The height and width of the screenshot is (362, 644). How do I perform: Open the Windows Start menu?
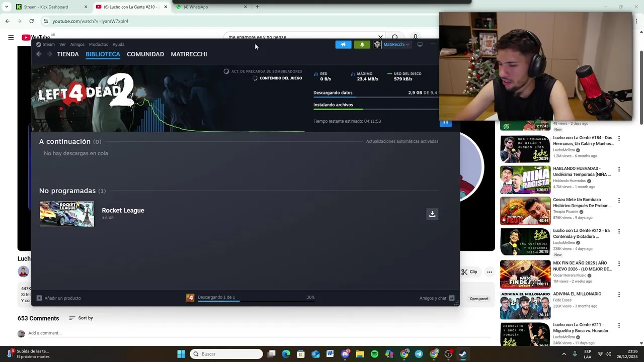tap(181, 354)
